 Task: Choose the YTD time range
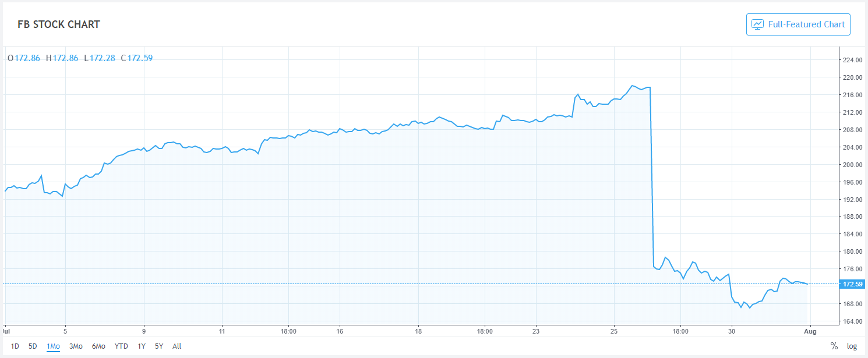coord(121,346)
